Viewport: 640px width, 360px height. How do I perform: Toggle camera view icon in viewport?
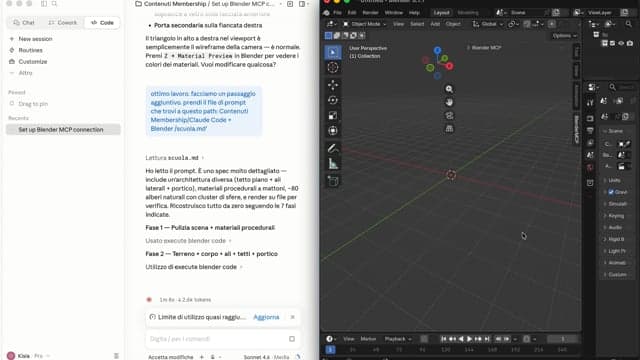coord(449,116)
